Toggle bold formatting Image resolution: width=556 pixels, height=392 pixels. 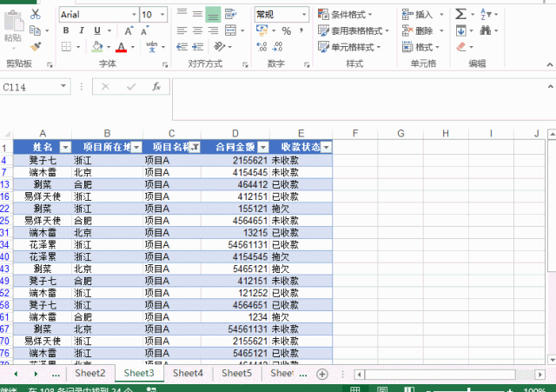pos(66,30)
